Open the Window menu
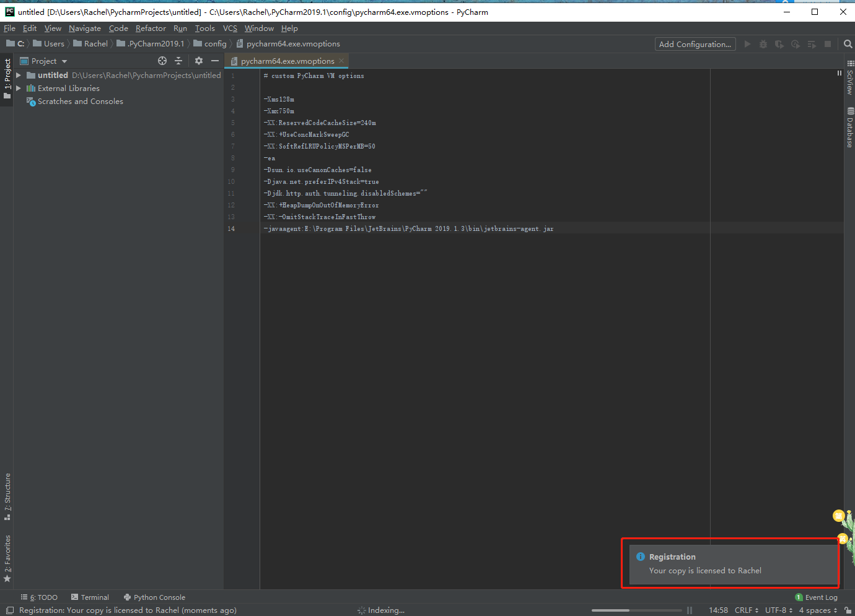The image size is (855, 616). tap(259, 28)
